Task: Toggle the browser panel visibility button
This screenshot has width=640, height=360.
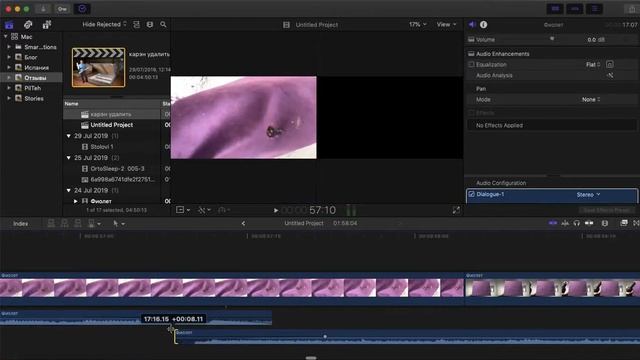Action: [555, 9]
